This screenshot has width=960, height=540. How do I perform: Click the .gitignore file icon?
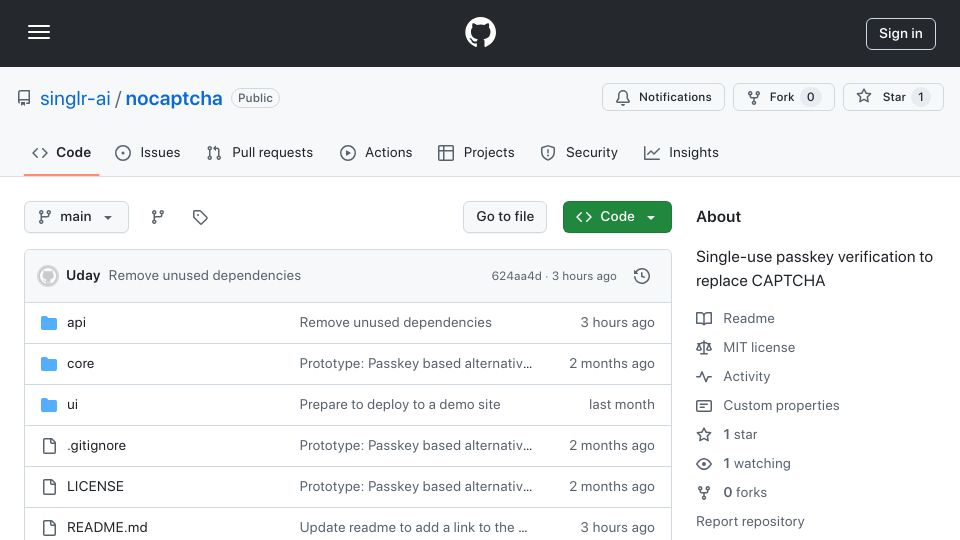pyautogui.click(x=49, y=446)
